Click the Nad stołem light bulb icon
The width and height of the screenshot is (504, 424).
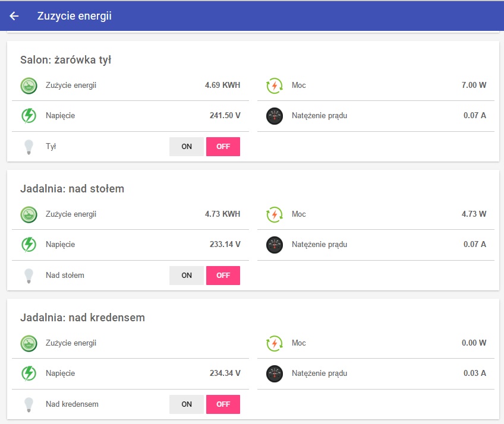[29, 276]
